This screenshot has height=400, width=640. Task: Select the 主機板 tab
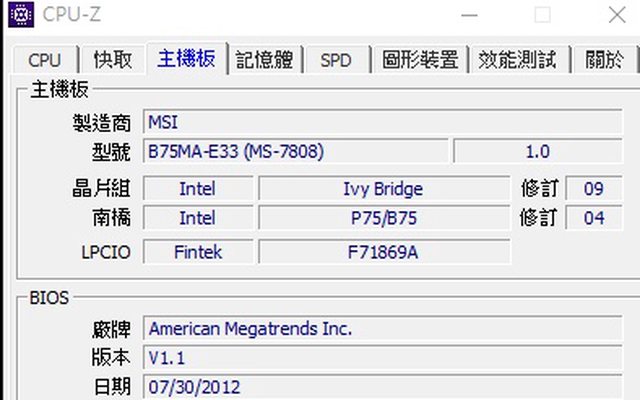coord(186,58)
